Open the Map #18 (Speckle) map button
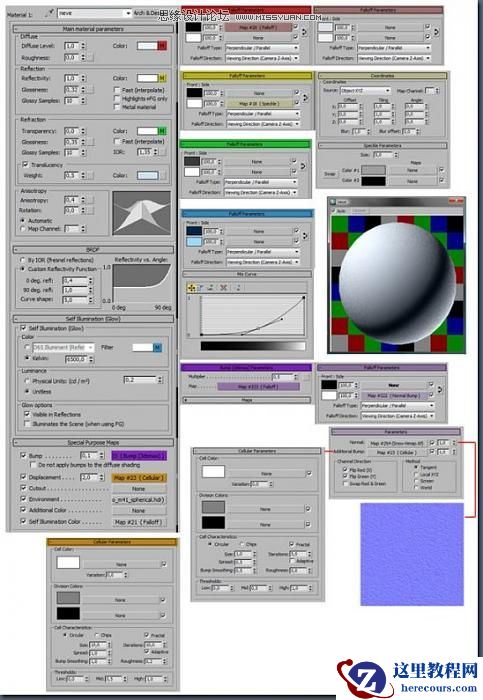 259,104
